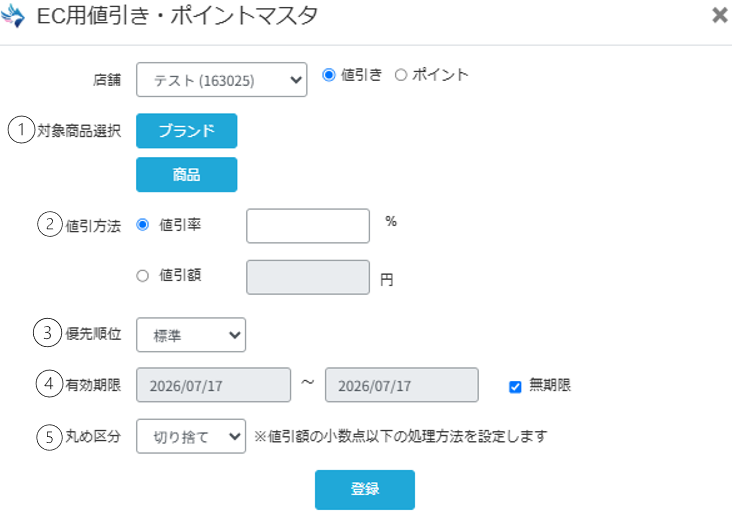The image size is (732, 528).
Task: Choose the 値引額 discount method
Action: coord(142,275)
